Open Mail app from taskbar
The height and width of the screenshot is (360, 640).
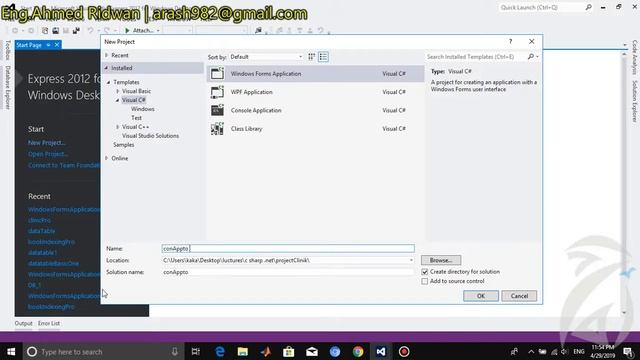coord(312,351)
